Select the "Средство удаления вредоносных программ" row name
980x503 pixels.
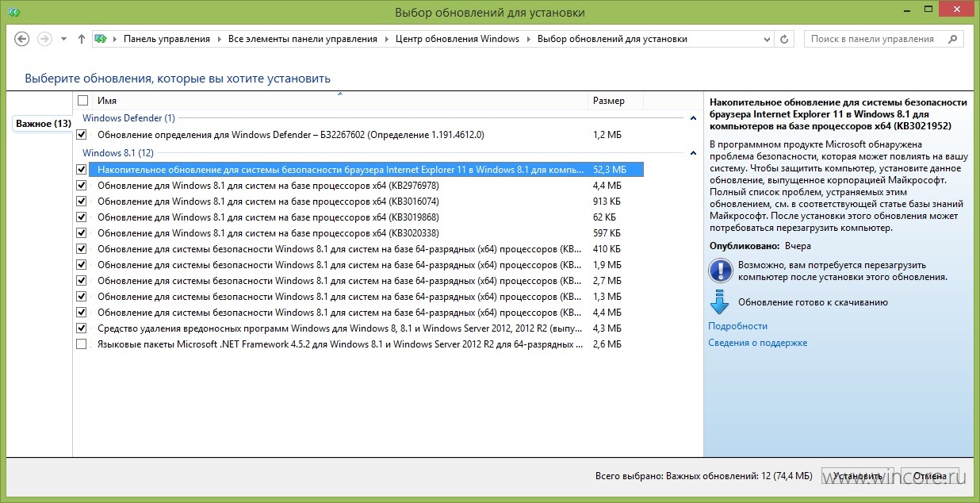click(339, 328)
